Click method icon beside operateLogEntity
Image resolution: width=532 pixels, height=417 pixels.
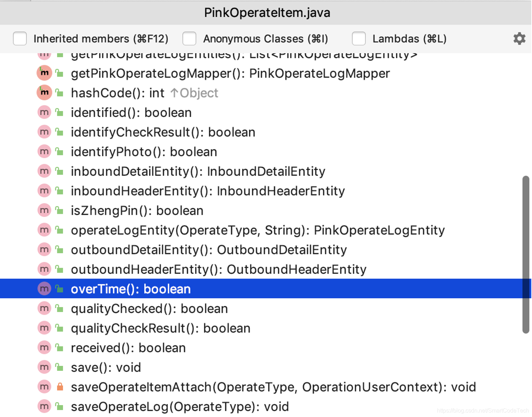point(44,230)
